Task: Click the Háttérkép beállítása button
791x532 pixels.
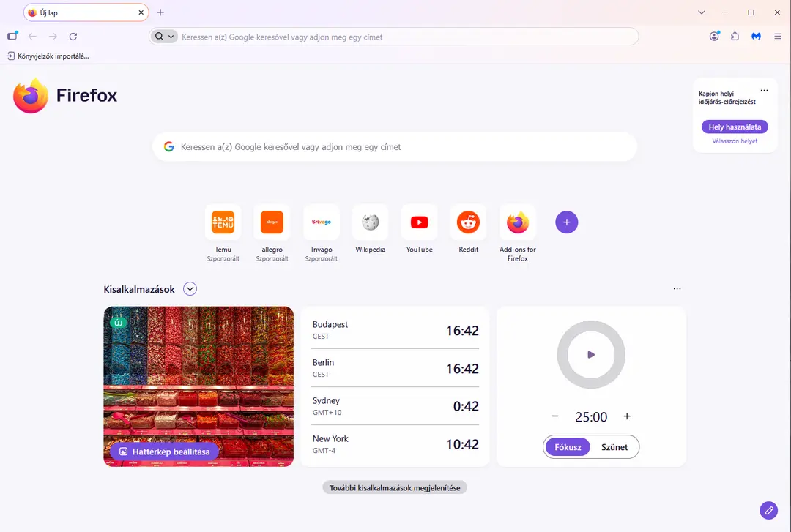Action: pyautogui.click(x=165, y=452)
